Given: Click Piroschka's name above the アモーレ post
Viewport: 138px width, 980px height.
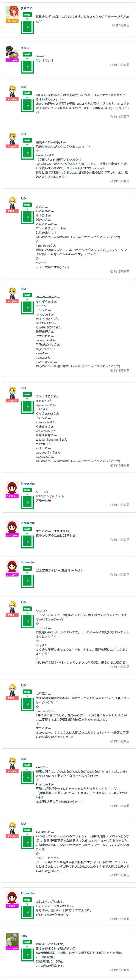Looking at the screenshot, I should tap(28, 484).
